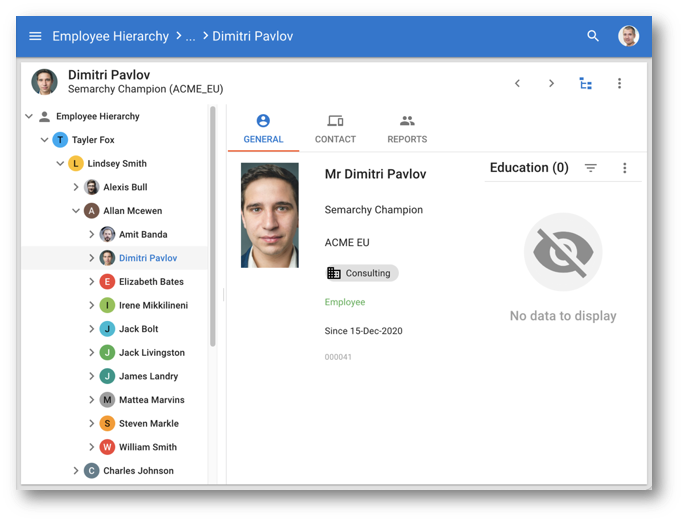Select Mattea Marvins in the tree

point(152,399)
